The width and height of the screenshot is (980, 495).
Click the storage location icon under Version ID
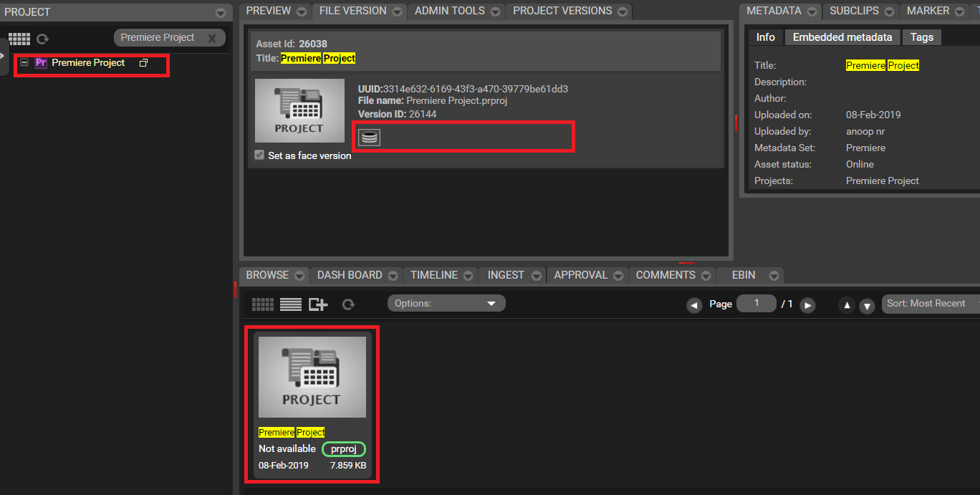[369, 138]
